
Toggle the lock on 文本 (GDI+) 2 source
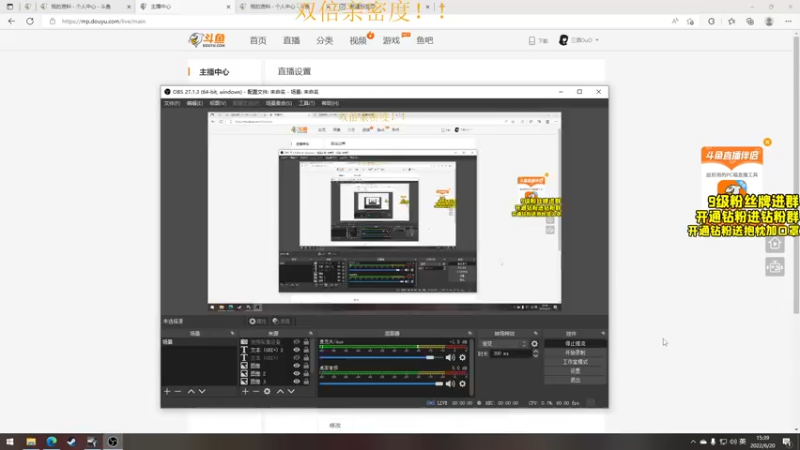306,350
